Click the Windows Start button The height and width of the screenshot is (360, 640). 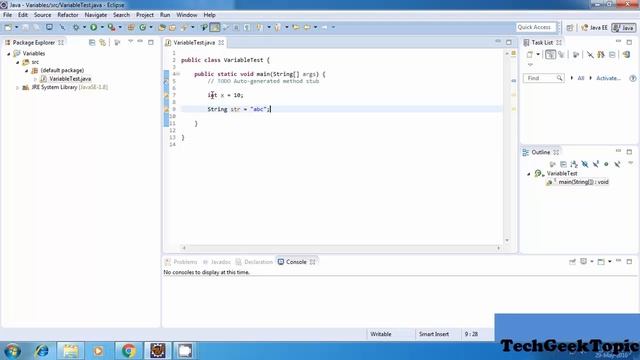point(12,351)
